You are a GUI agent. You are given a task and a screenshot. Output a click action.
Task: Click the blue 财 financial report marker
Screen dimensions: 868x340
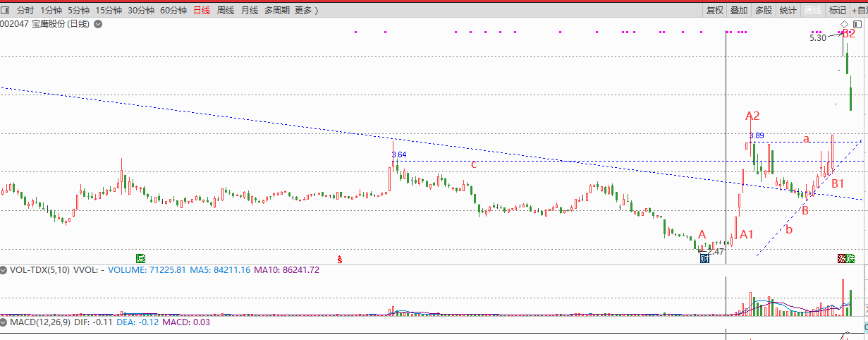(x=704, y=258)
